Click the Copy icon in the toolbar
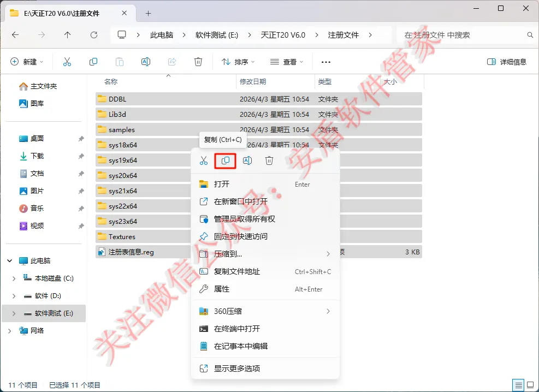The image size is (539, 392). pos(93,62)
